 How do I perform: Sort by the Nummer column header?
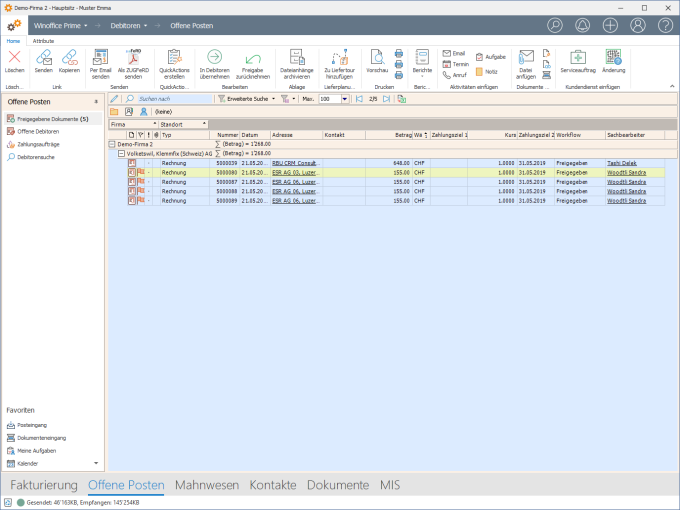225,135
